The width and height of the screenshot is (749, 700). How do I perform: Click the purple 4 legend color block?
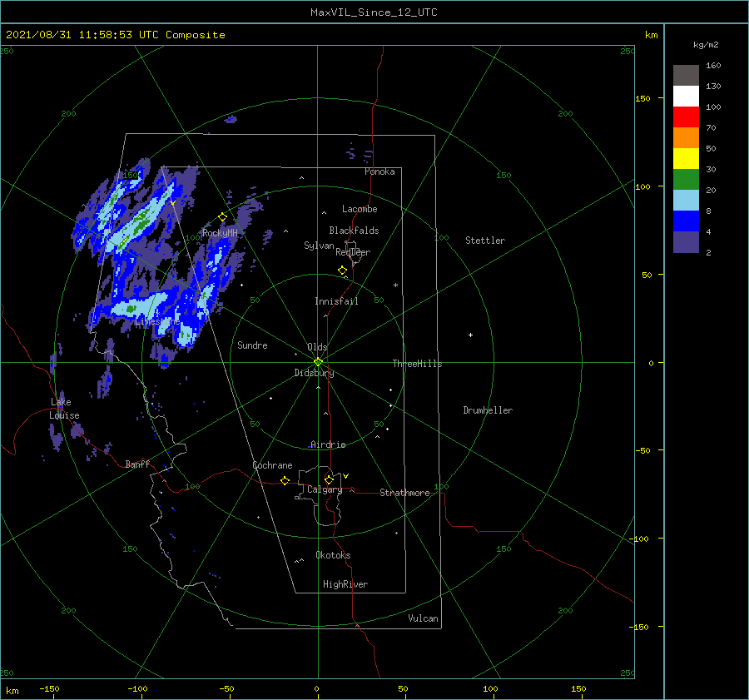tap(686, 241)
